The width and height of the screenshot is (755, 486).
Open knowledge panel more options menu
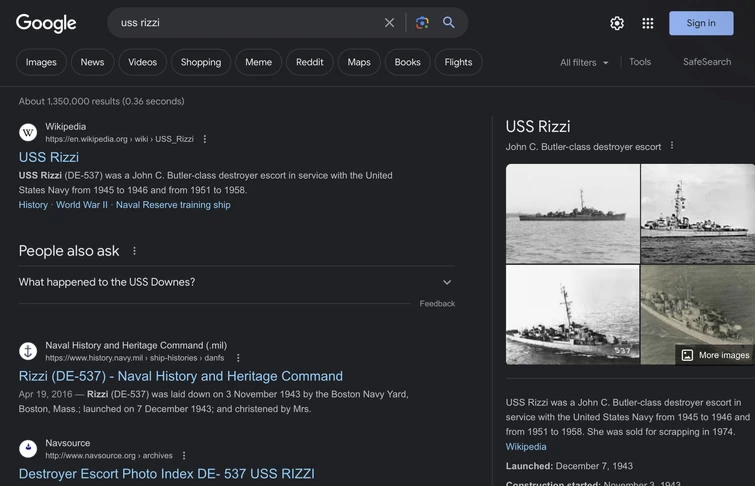tap(672, 146)
